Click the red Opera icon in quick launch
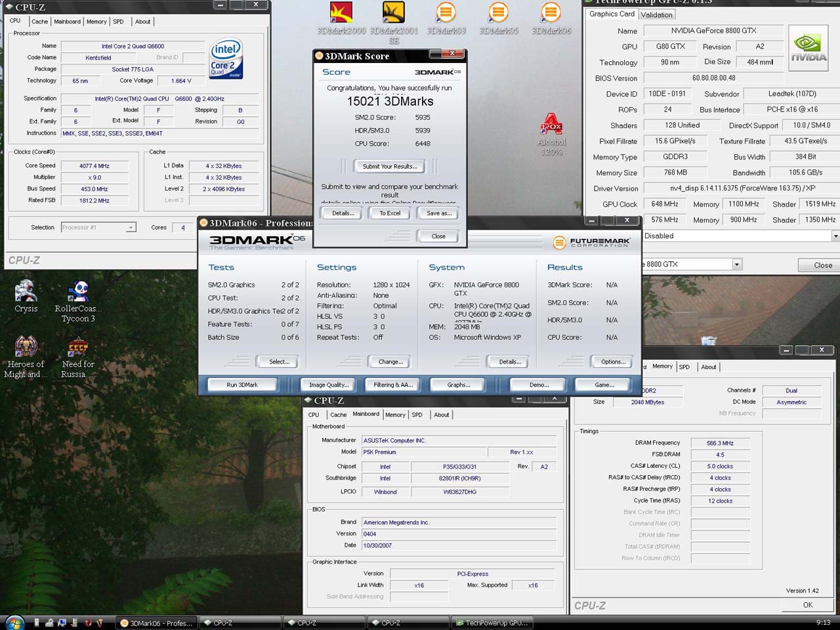This screenshot has width=840, height=630. 88,623
